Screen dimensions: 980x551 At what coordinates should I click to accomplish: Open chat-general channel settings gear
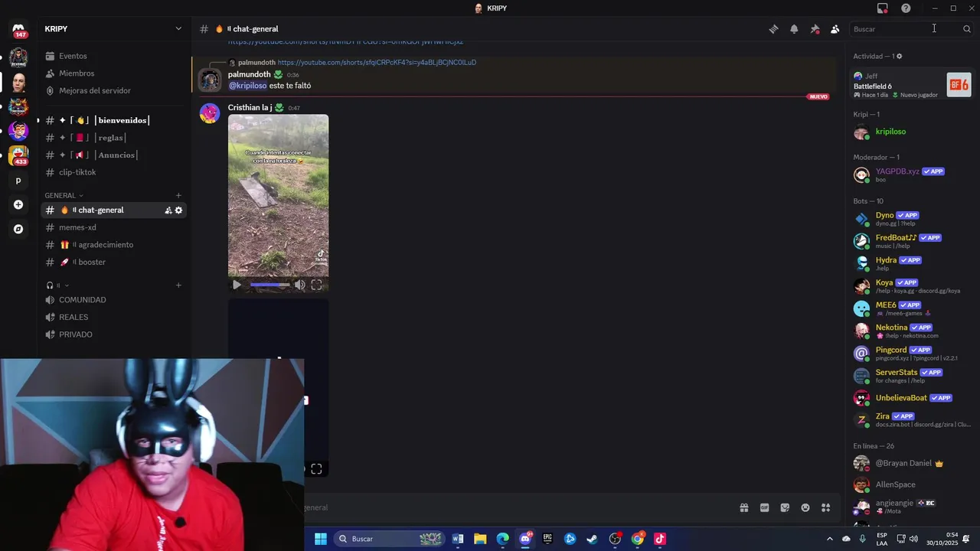(x=179, y=210)
